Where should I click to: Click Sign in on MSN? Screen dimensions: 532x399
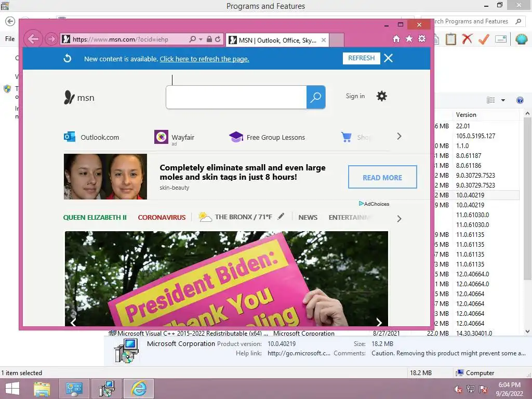tap(355, 96)
